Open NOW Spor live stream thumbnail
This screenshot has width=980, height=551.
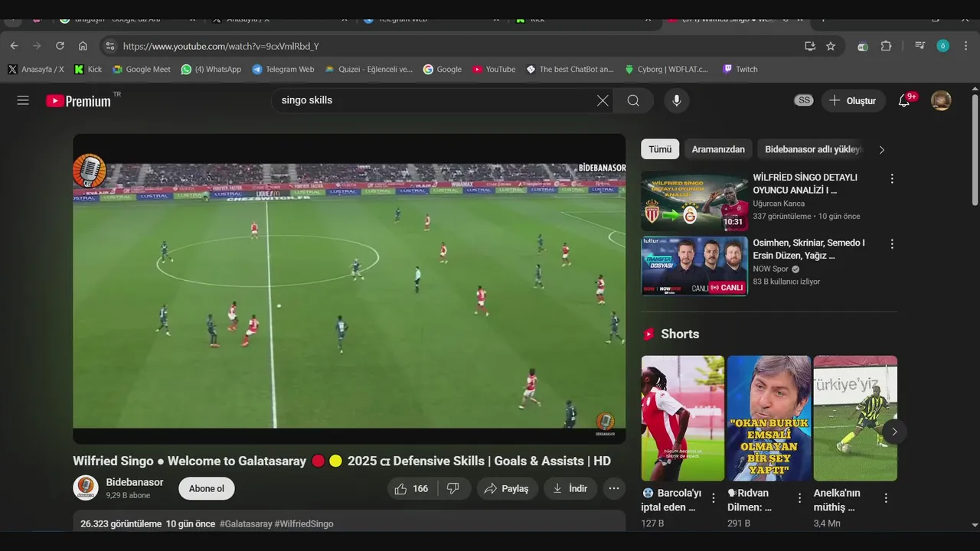pos(694,266)
